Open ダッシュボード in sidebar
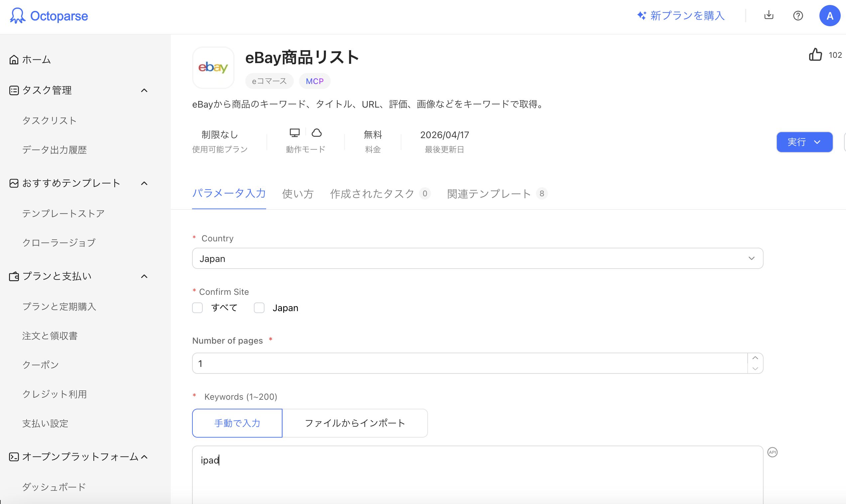The image size is (846, 504). pyautogui.click(x=54, y=487)
